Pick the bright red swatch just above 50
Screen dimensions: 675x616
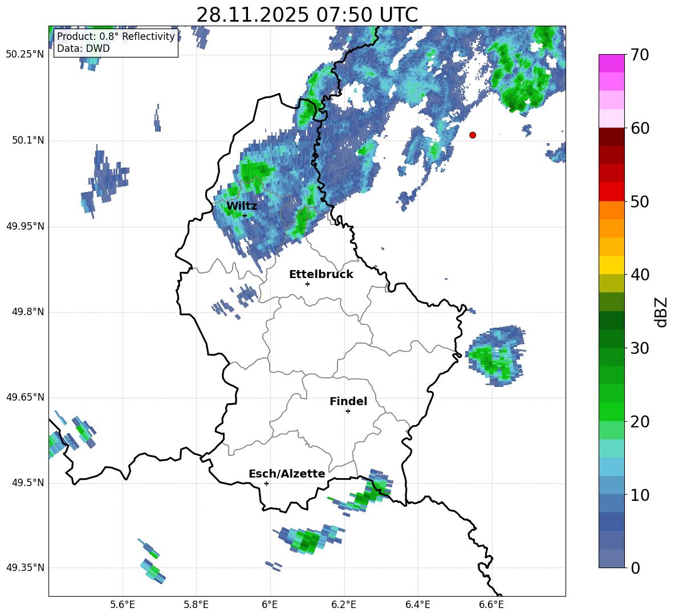[x=611, y=192]
